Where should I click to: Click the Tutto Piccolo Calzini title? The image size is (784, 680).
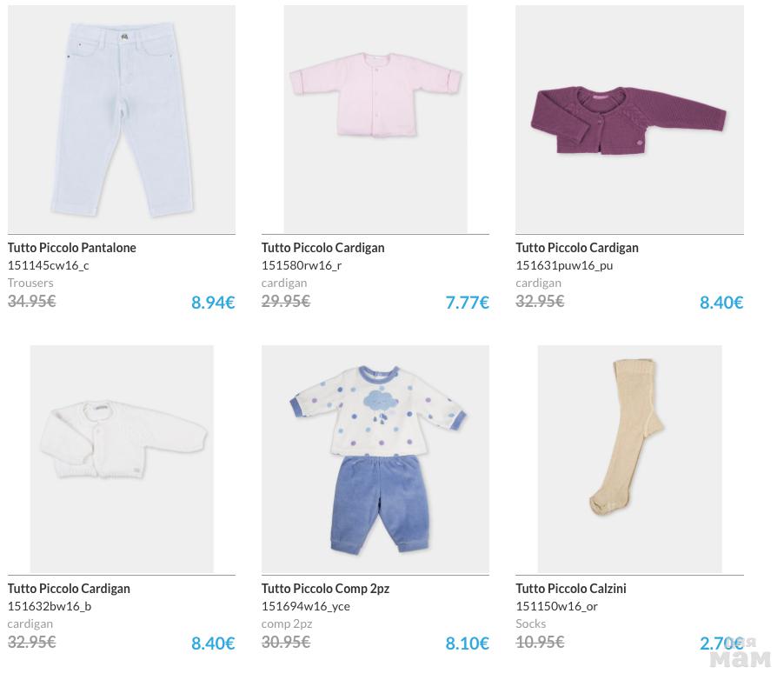(x=571, y=589)
